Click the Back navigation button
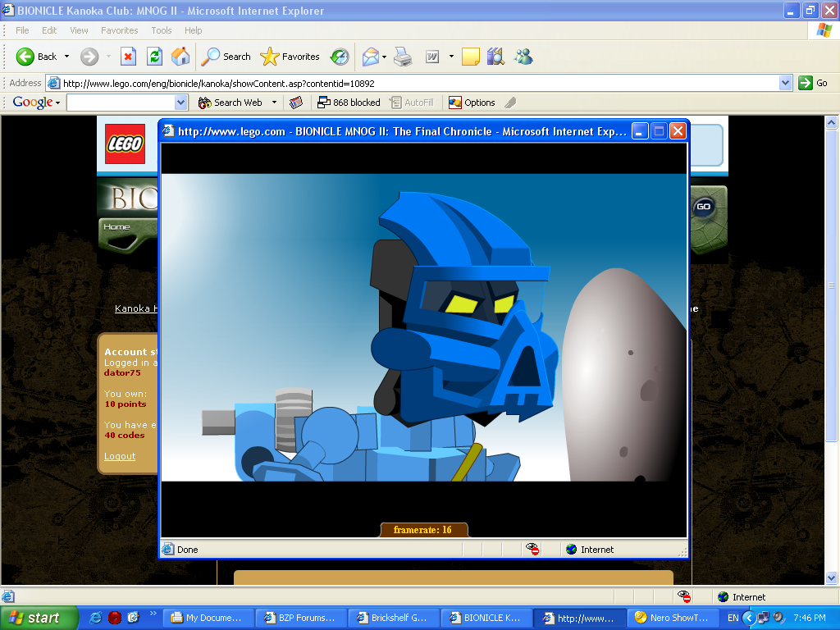This screenshot has width=840, height=630. (x=36, y=57)
